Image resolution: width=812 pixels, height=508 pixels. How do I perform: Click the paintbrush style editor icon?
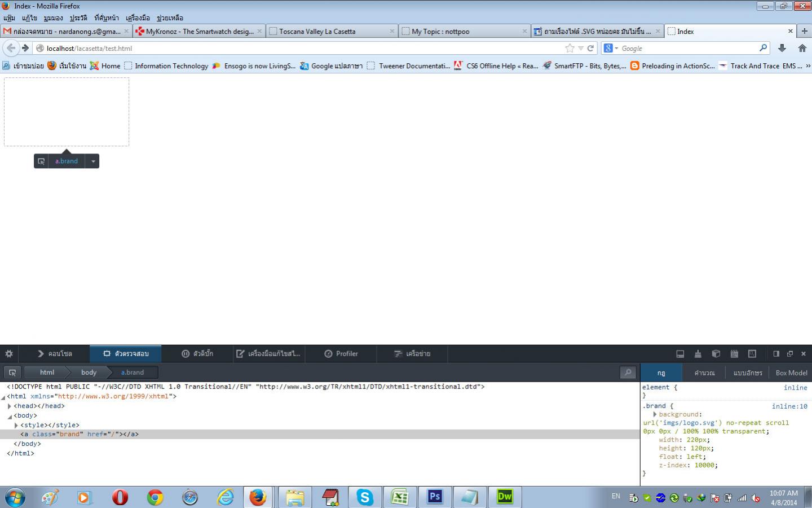point(698,354)
